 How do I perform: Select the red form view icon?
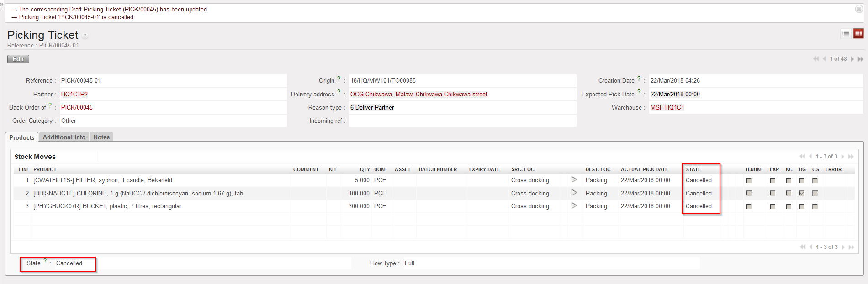[x=858, y=34]
